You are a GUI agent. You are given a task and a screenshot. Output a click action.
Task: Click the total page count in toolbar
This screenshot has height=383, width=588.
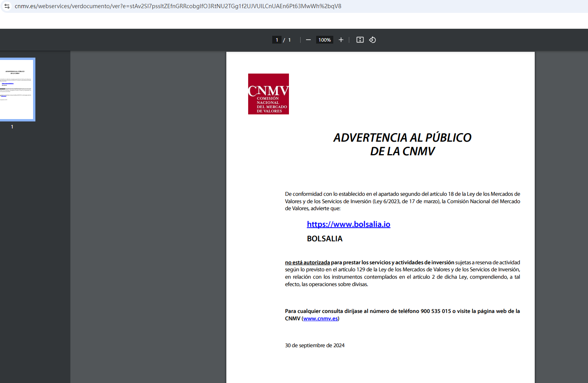(289, 40)
